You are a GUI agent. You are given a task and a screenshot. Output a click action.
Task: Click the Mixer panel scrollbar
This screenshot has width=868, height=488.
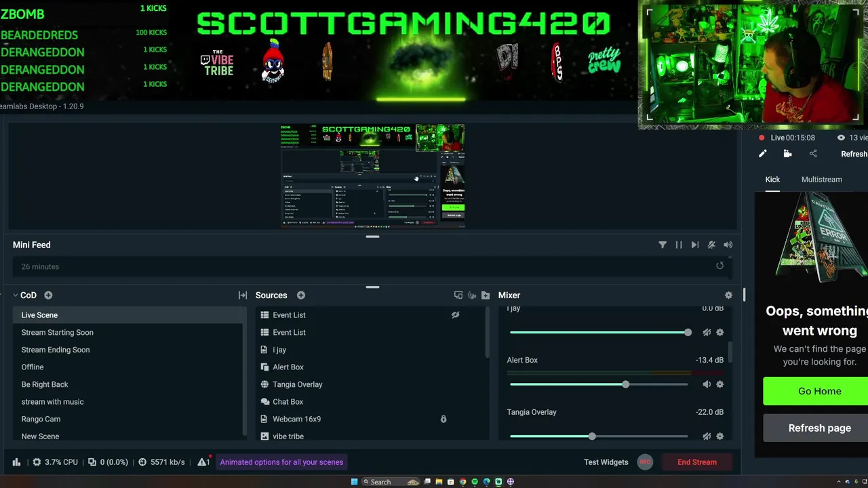pos(730,351)
